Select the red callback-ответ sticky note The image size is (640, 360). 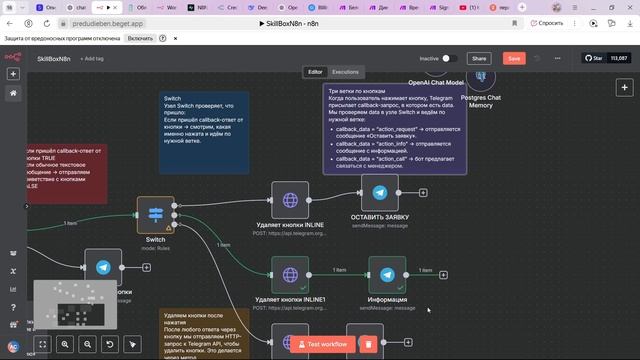pyautogui.click(x=67, y=173)
